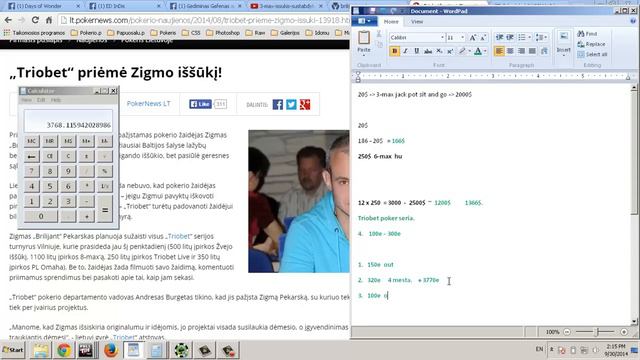This screenshot has width=640, height=360.
Task: Switch to the WordPad View tab
Action: (417, 22)
